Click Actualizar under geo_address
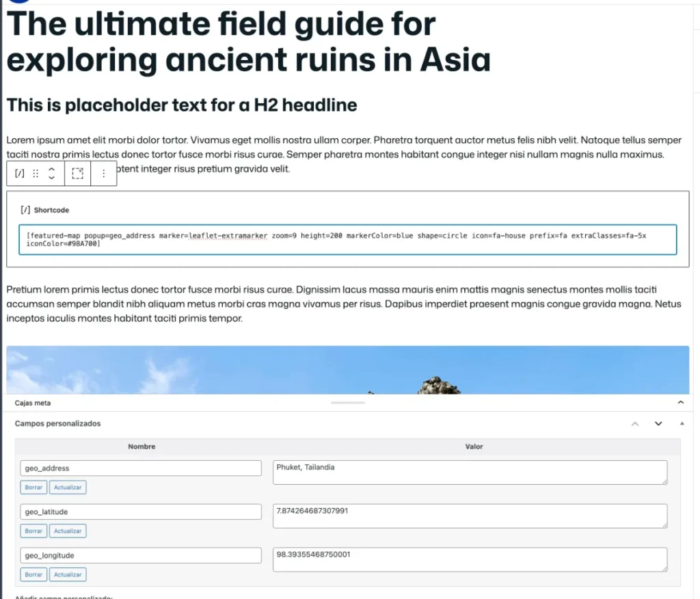 (68, 488)
